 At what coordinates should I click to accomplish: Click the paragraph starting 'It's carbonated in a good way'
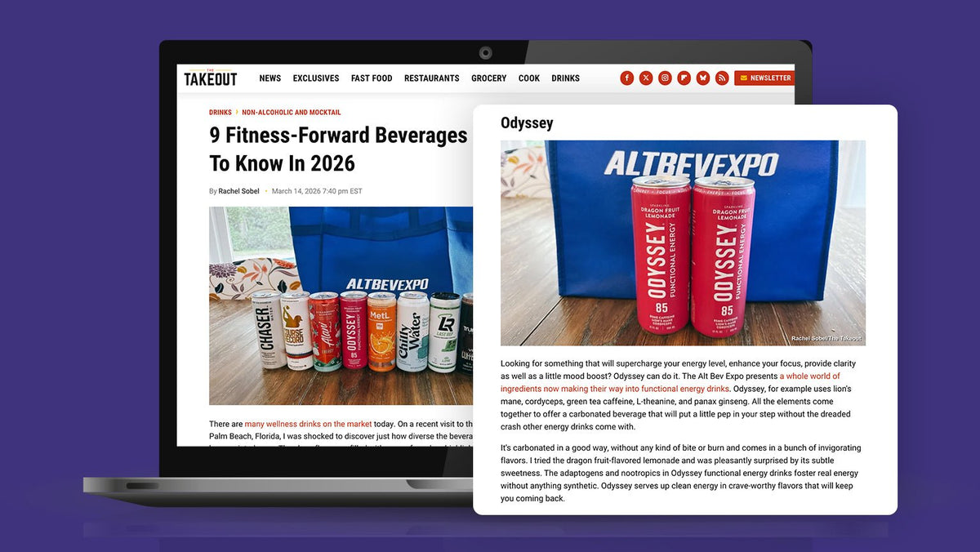click(681, 473)
